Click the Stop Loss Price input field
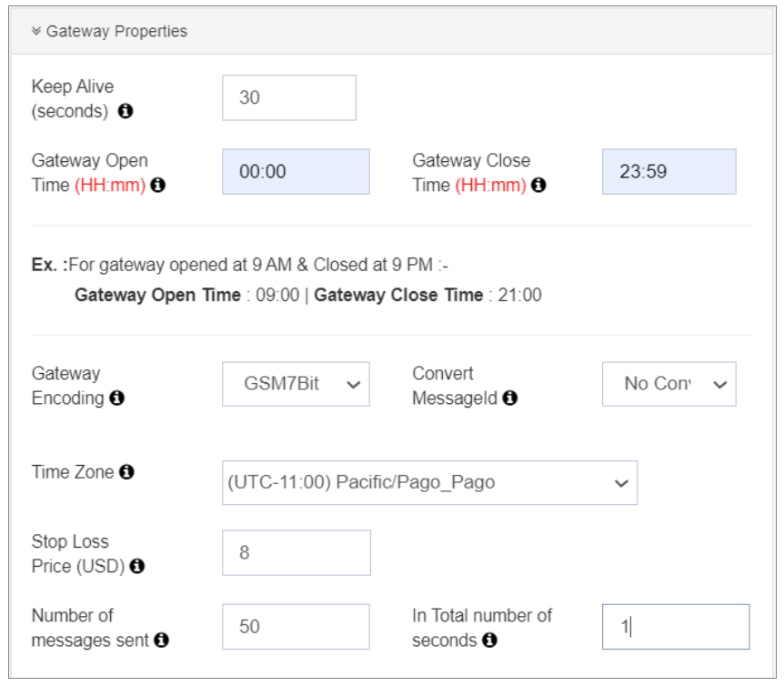 (296, 553)
